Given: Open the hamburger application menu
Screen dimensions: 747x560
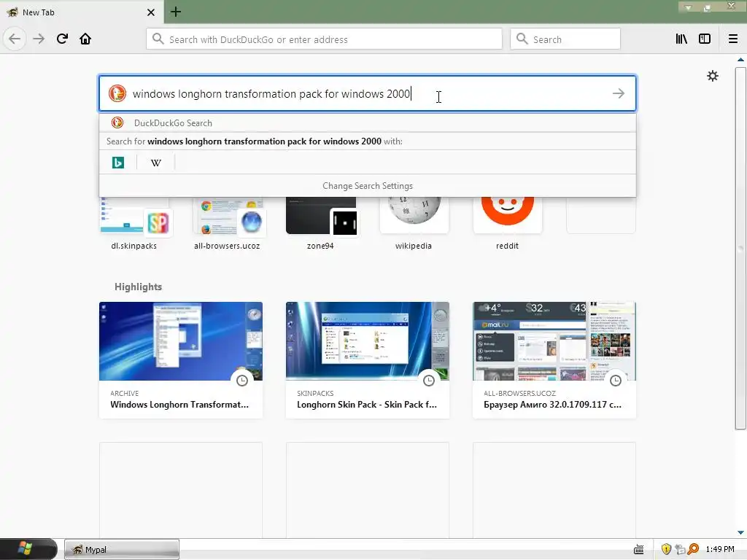Looking at the screenshot, I should tap(733, 39).
